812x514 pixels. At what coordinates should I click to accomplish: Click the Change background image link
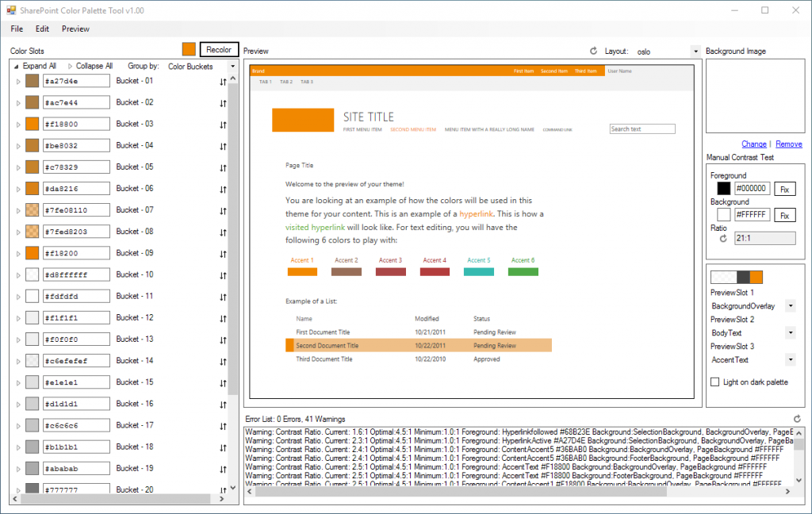[x=753, y=144]
